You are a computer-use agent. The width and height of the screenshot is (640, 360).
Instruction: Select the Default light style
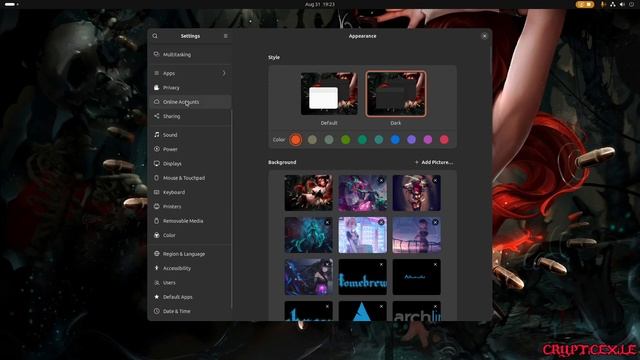pyautogui.click(x=329, y=93)
